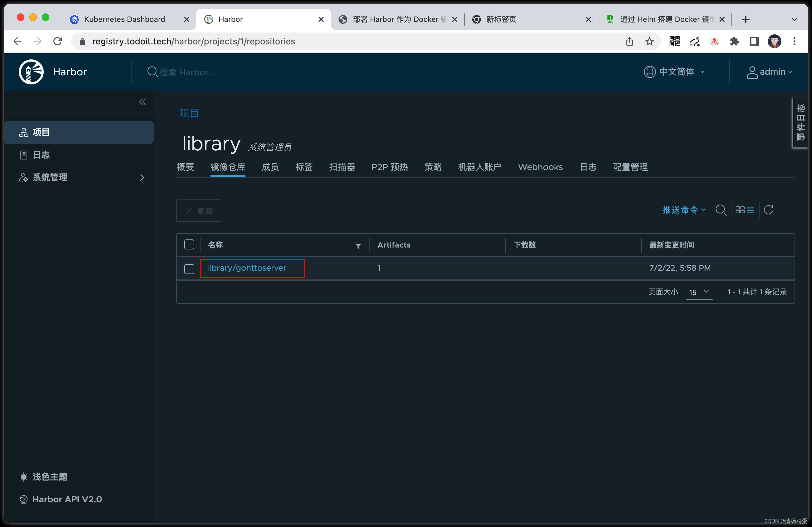Select the 镜像仓库 repositories tab
Screen dimensions: 812x527
point(228,167)
